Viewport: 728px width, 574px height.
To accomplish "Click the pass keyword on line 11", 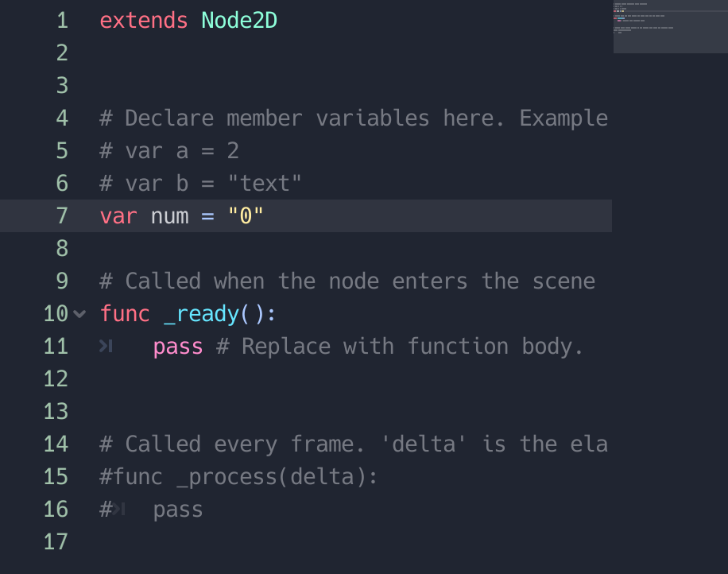I will point(178,347).
